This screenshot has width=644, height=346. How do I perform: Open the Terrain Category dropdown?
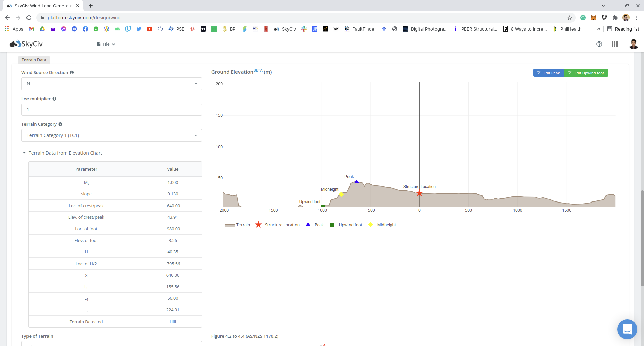coord(111,135)
